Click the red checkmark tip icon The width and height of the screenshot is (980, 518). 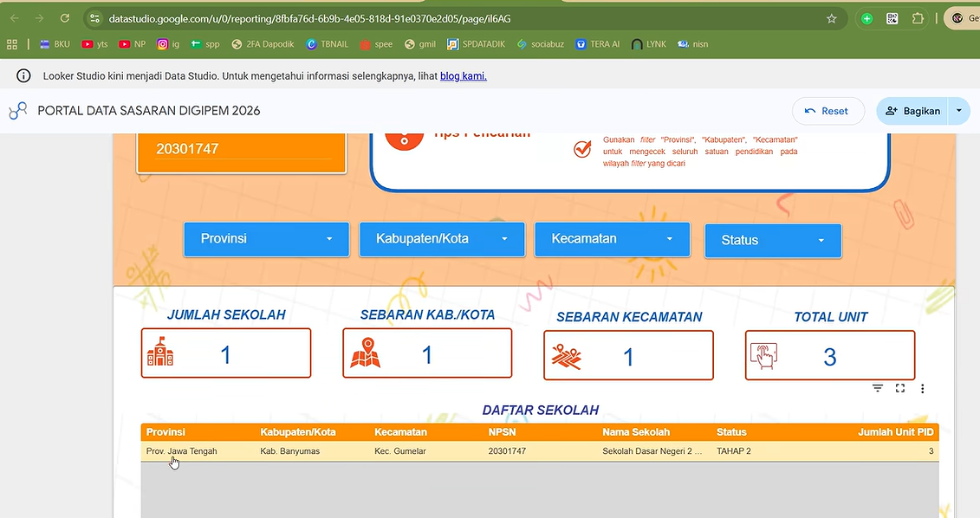click(x=582, y=149)
